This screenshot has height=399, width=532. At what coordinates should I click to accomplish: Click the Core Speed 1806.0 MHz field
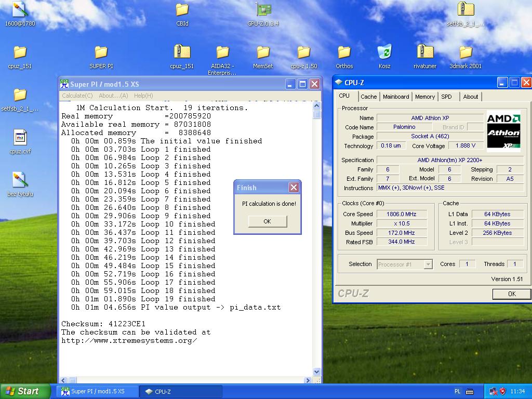(x=402, y=214)
